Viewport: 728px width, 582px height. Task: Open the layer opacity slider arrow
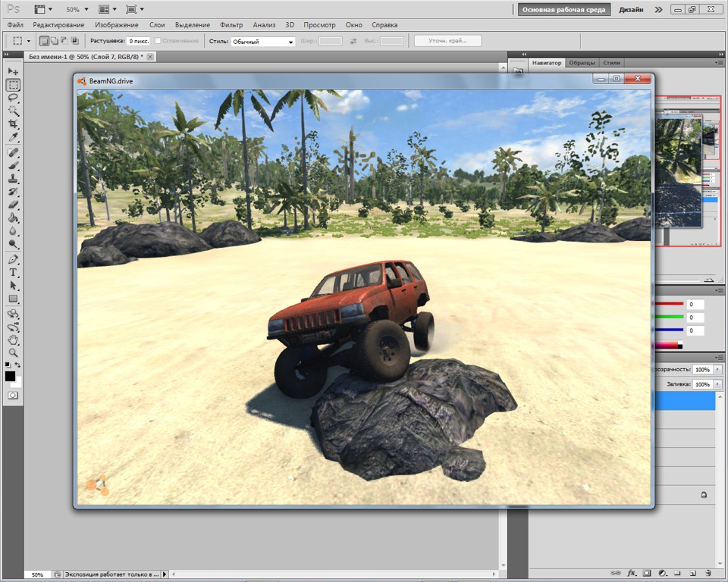pyautogui.click(x=718, y=370)
